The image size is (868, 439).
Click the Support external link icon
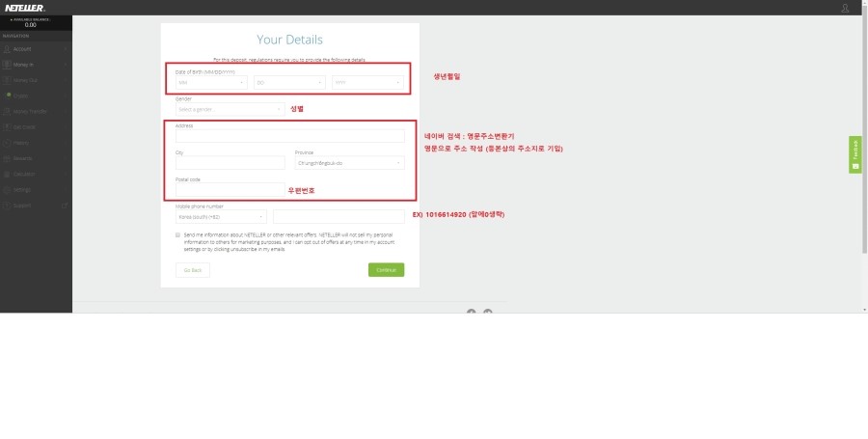[x=65, y=206]
